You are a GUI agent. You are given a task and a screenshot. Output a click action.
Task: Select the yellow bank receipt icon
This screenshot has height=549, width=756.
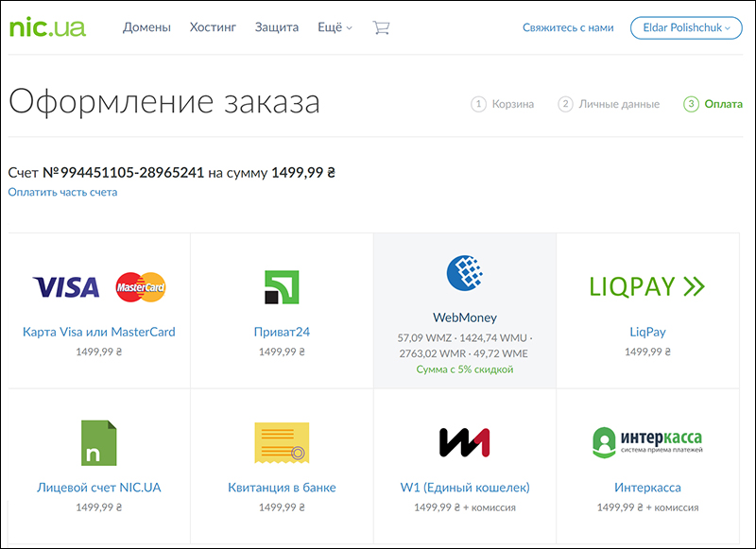pos(282,442)
